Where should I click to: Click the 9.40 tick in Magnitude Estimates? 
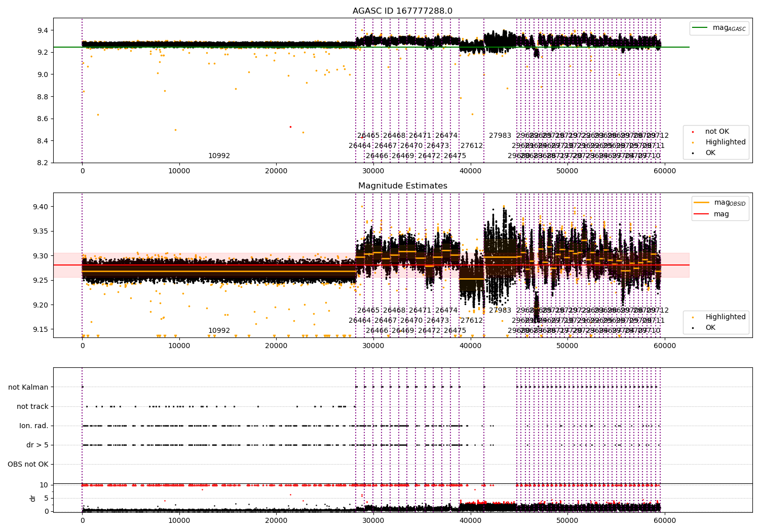point(41,207)
